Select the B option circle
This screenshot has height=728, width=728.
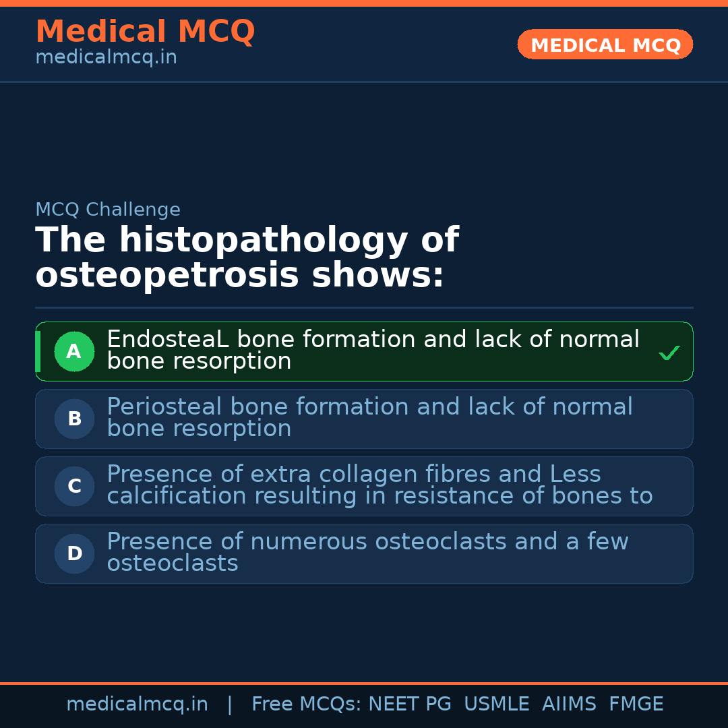74,419
